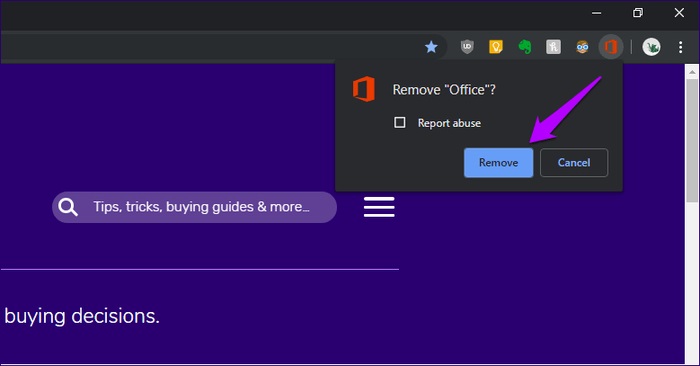Click the page scrollbar thumb
700x366 pixels.
pyautogui.click(x=692, y=140)
